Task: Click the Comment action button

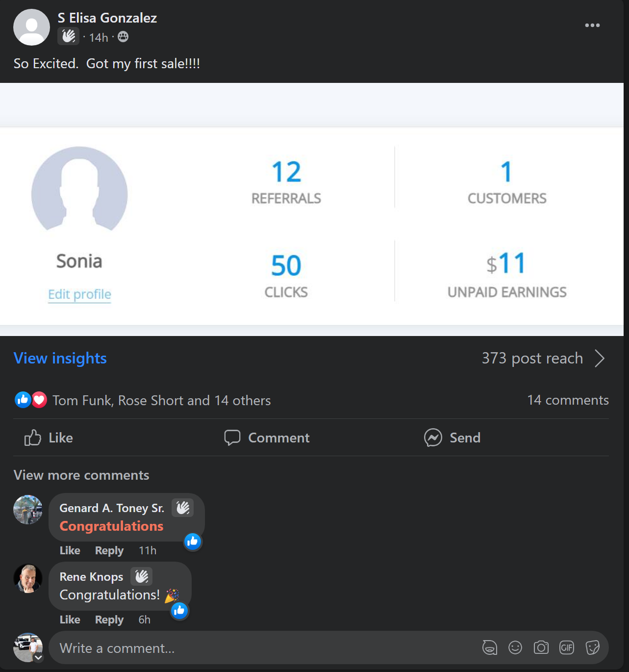Action: [267, 438]
